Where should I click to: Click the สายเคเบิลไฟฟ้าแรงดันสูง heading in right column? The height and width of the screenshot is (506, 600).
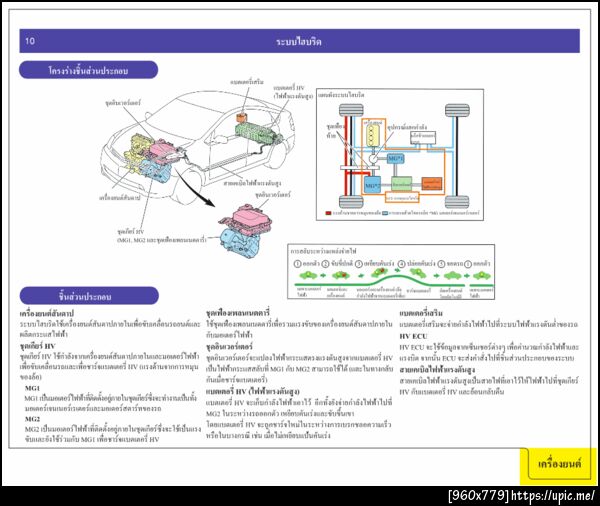tap(437, 370)
